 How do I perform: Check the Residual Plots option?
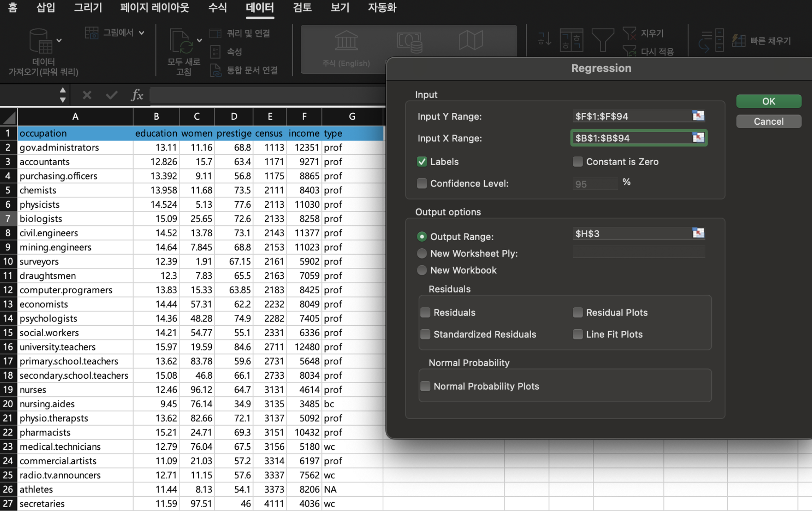[577, 312]
